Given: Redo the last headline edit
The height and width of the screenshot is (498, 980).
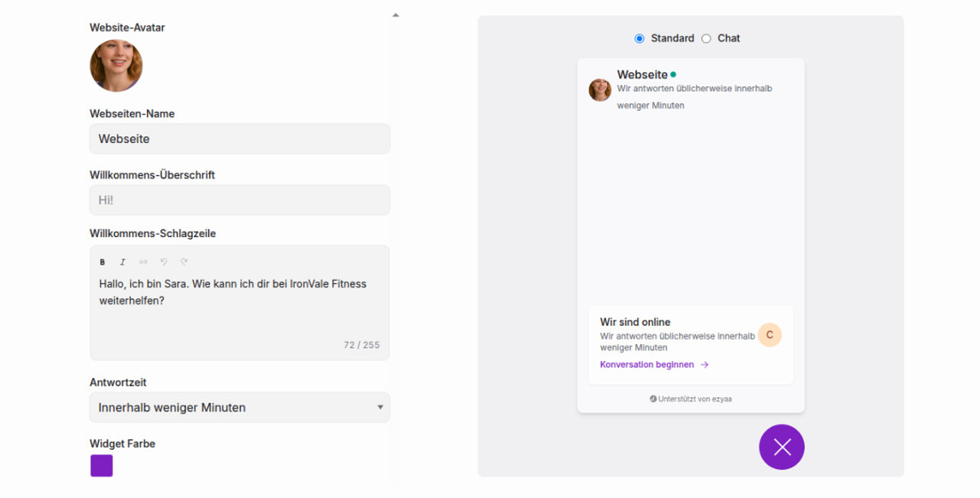Looking at the screenshot, I should [184, 262].
